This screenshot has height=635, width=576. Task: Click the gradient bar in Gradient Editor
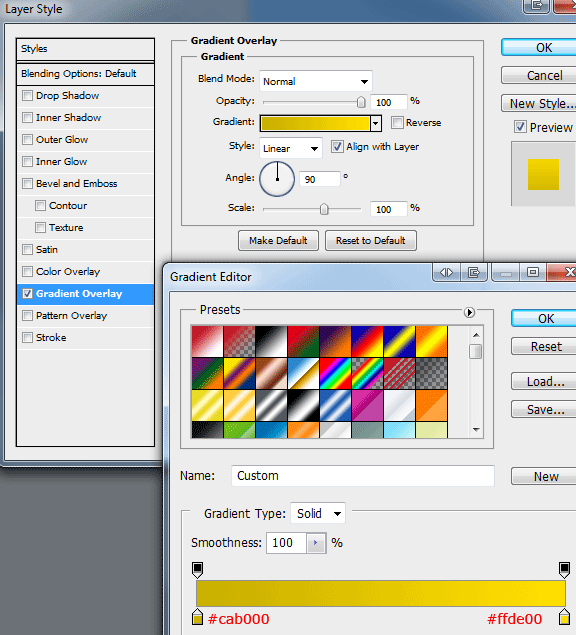pos(381,593)
